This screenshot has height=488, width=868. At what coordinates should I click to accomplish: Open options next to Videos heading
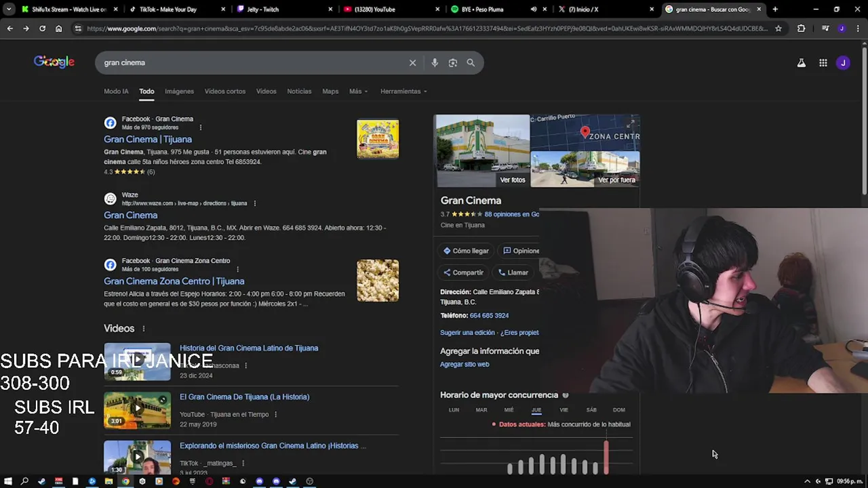coord(143,329)
